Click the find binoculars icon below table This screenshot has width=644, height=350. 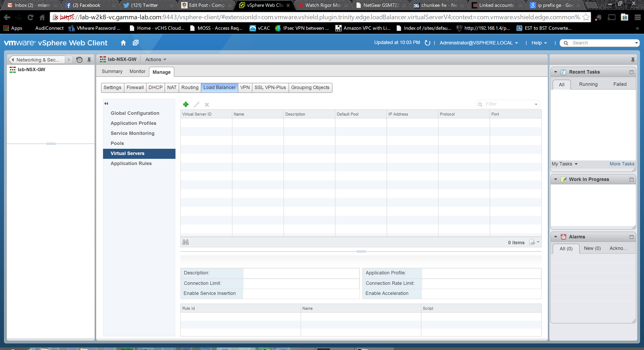pyautogui.click(x=186, y=242)
